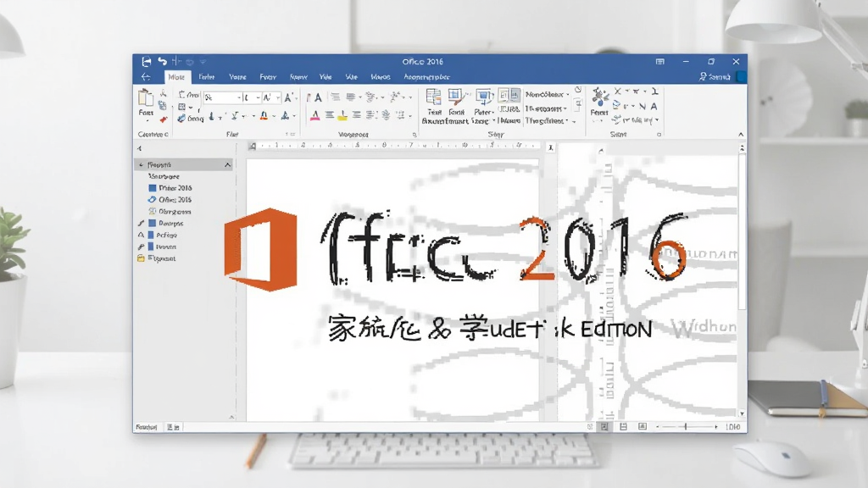Click the vertical scrollbar up arrow
Image resolution: width=868 pixels, height=488 pixels.
(742, 147)
